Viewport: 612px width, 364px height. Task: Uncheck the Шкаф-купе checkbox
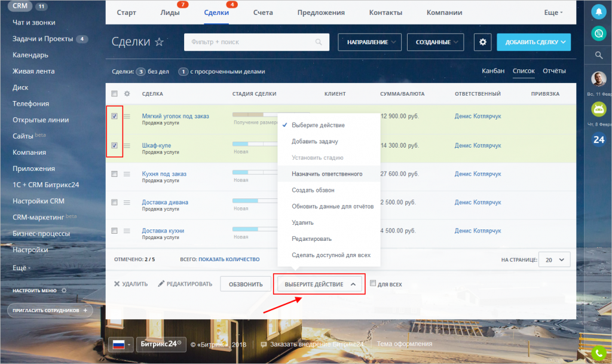pos(114,145)
